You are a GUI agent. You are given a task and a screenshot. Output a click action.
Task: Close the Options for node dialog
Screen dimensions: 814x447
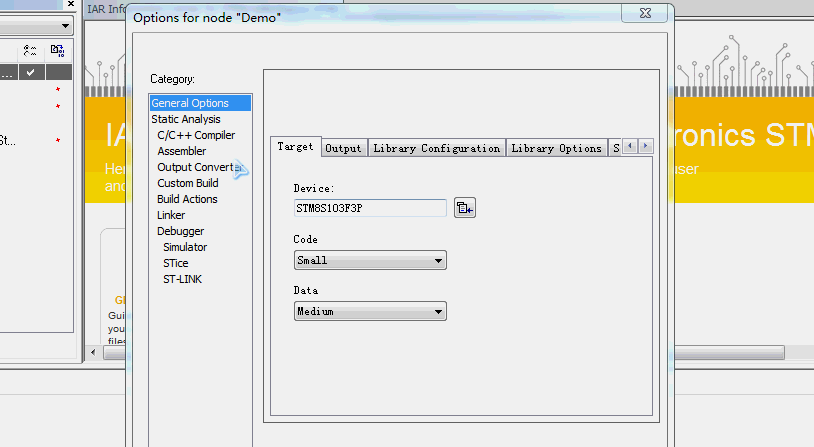[x=645, y=13]
